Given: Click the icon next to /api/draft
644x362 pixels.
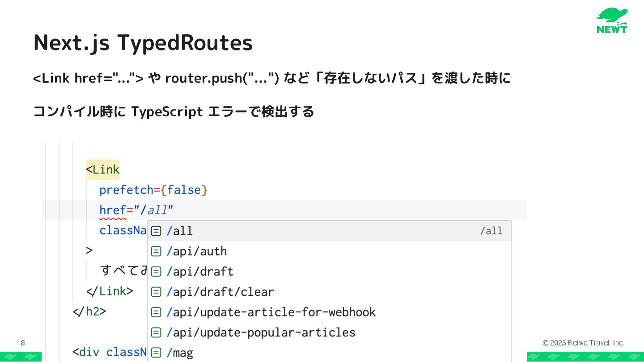Looking at the screenshot, I should point(156,272).
